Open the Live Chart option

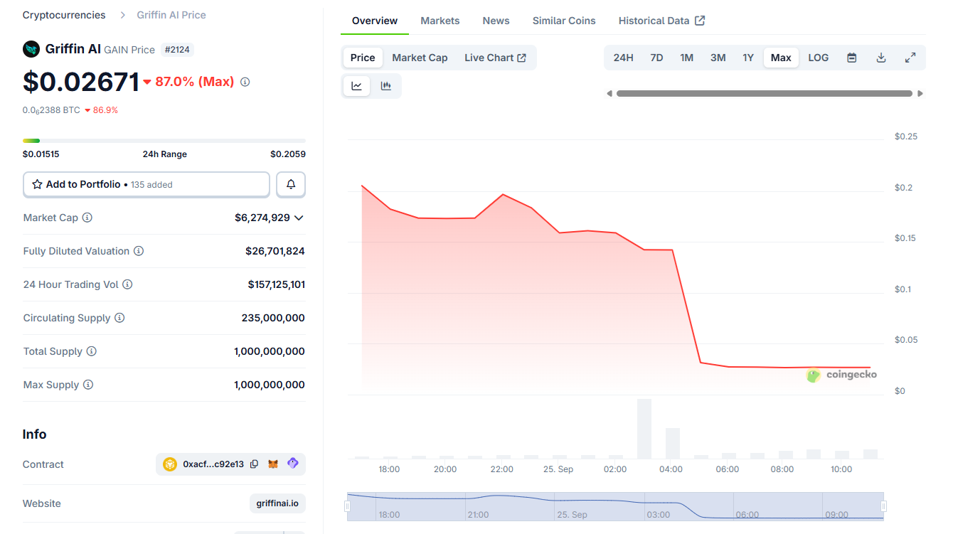click(x=495, y=58)
